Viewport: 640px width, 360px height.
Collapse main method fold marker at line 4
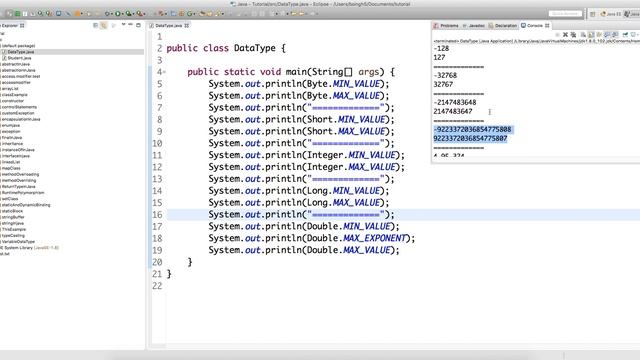click(x=164, y=72)
